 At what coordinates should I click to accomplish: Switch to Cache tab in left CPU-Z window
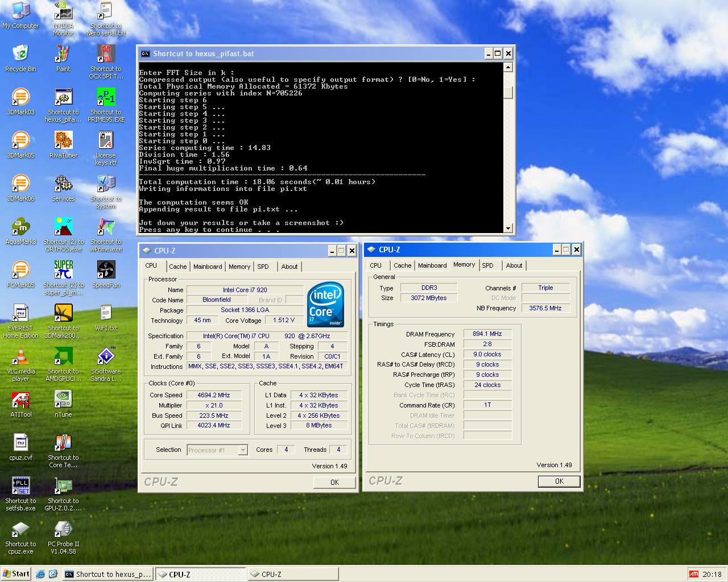tap(177, 267)
